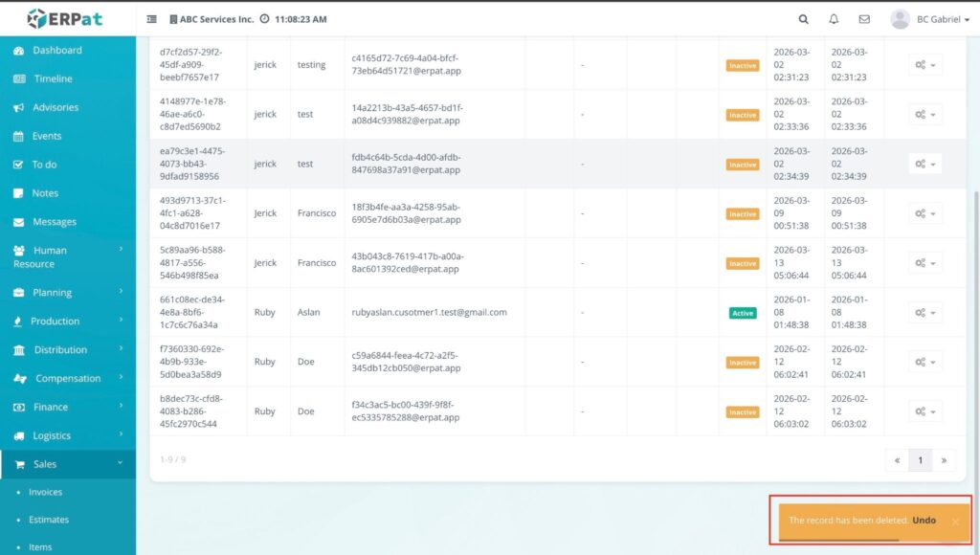This screenshot has height=555, width=980.
Task: Open Estimates under the Sales menu
Action: tap(48, 520)
